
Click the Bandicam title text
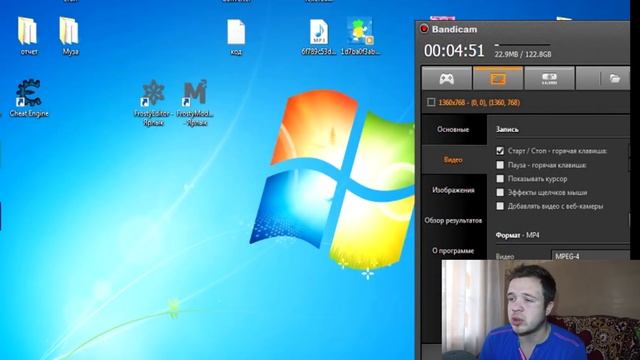[454, 29]
